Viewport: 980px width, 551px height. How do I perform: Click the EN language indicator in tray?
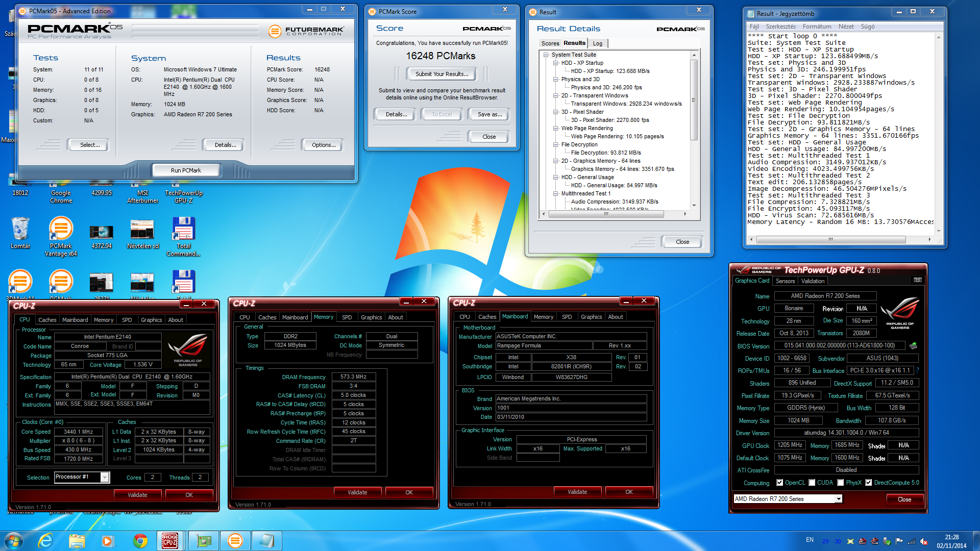click(810, 540)
